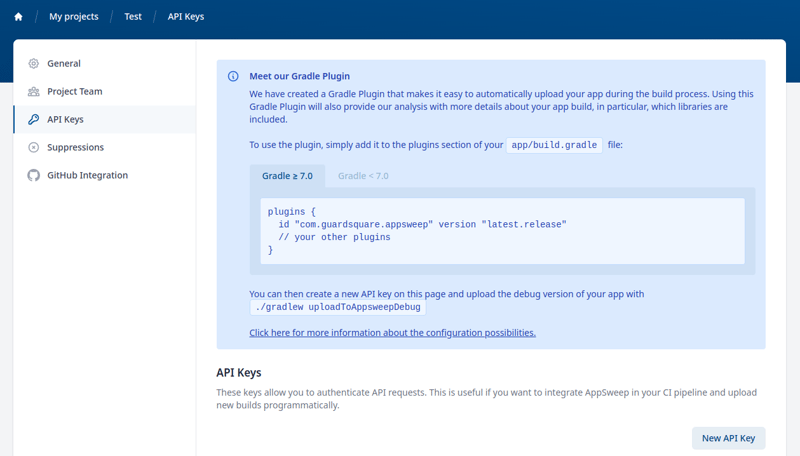Image resolution: width=800 pixels, height=456 pixels.
Task: Open My projects breadcrumb
Action: tap(73, 17)
